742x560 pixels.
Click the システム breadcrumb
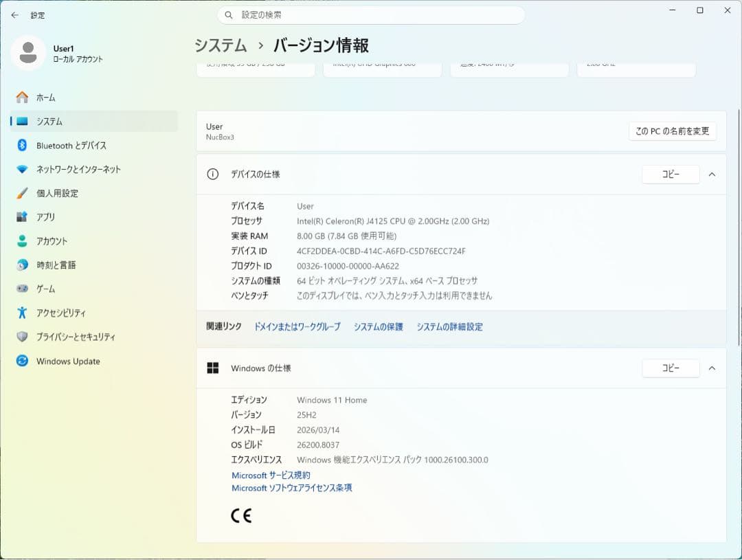221,45
